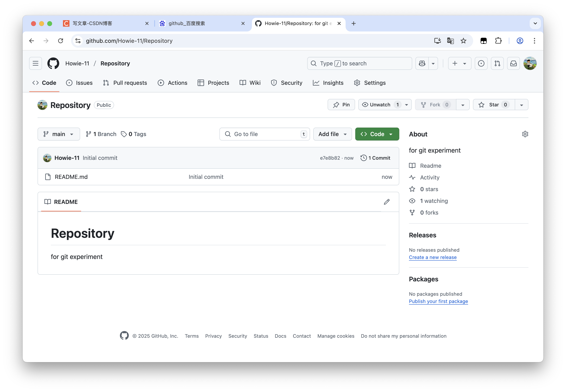Click the GitHub Octocat home logo
Viewport: 566px width, 392px height.
point(53,63)
